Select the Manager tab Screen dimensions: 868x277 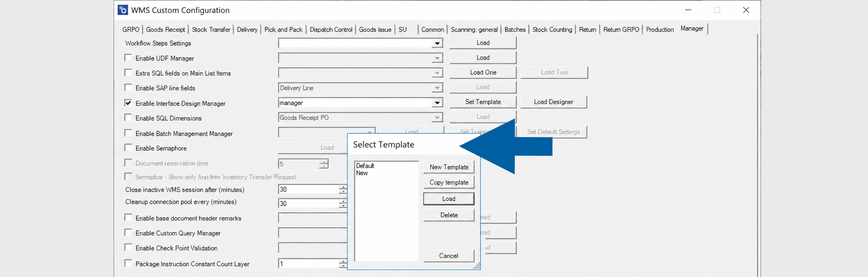pos(692,28)
